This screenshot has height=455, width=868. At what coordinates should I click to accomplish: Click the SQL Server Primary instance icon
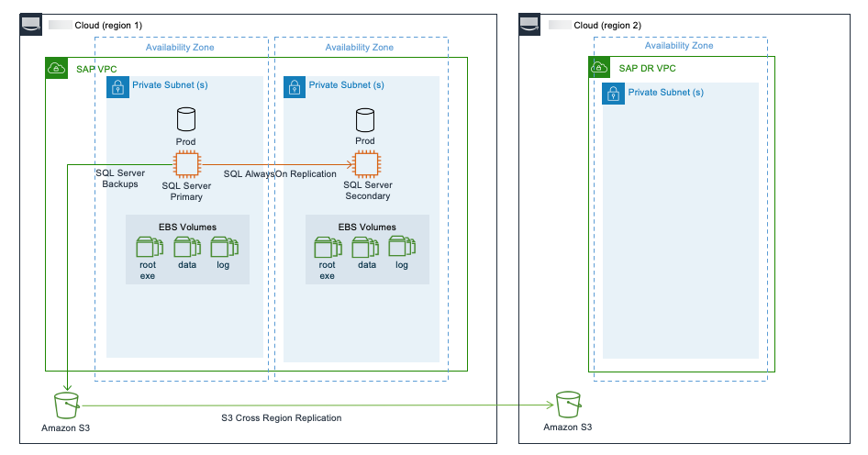(187, 165)
